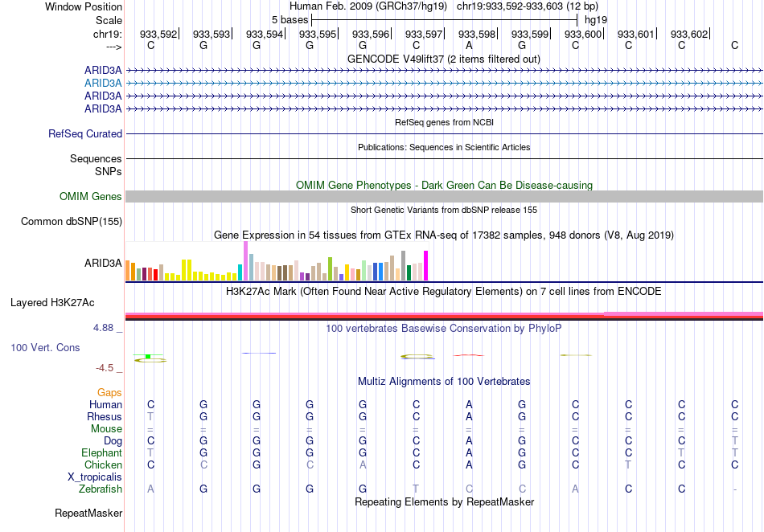Viewport: 764px width, 532px height.
Task: Select the gray OMIM Genes bar
Action: click(x=444, y=197)
